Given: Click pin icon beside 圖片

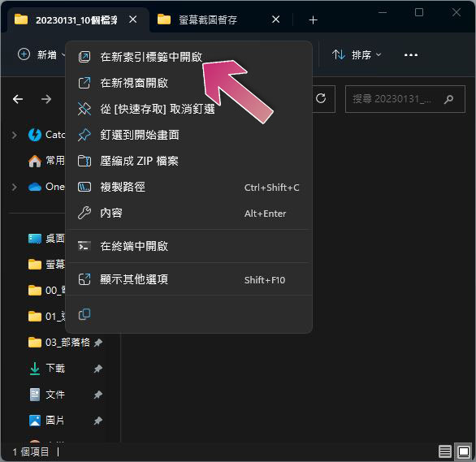Looking at the screenshot, I should pyautogui.click(x=97, y=421).
